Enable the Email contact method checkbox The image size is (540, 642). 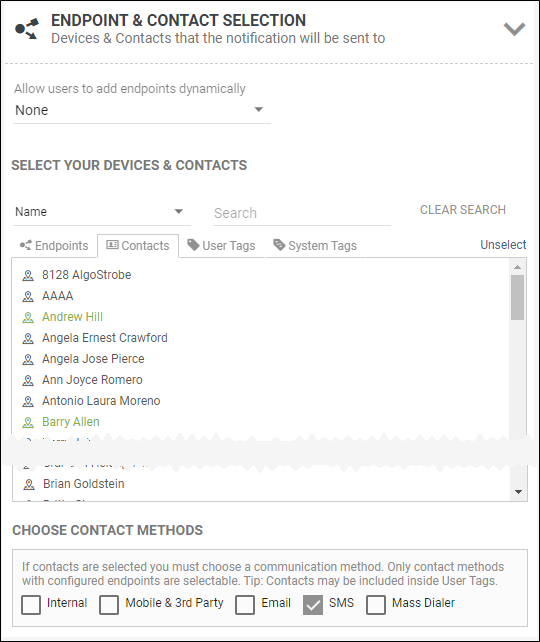245,604
